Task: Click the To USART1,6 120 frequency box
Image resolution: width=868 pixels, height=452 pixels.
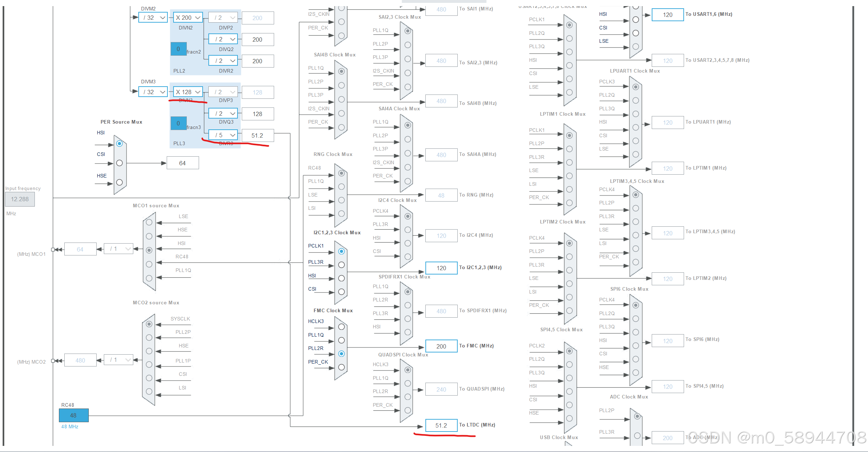Action: pyautogui.click(x=668, y=15)
